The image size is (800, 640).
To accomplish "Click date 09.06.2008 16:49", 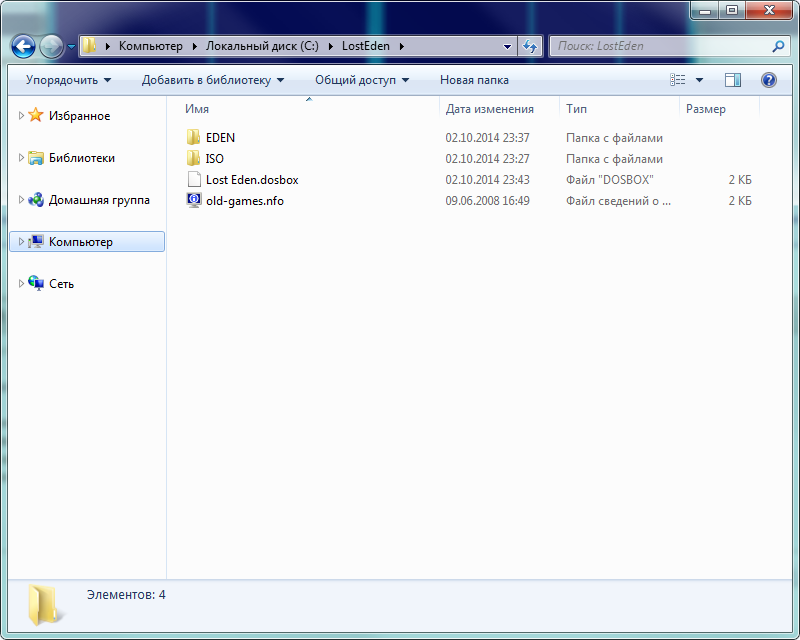I will click(x=487, y=201).
